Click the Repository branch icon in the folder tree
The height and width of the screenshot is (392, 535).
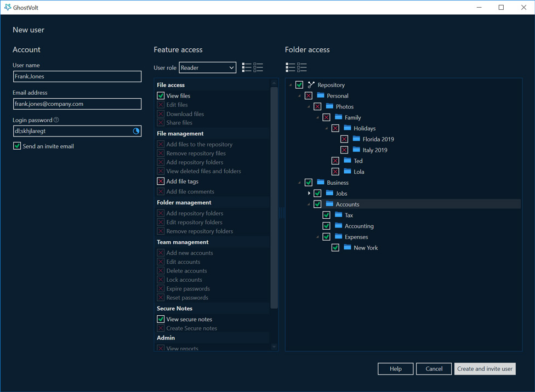pos(311,84)
